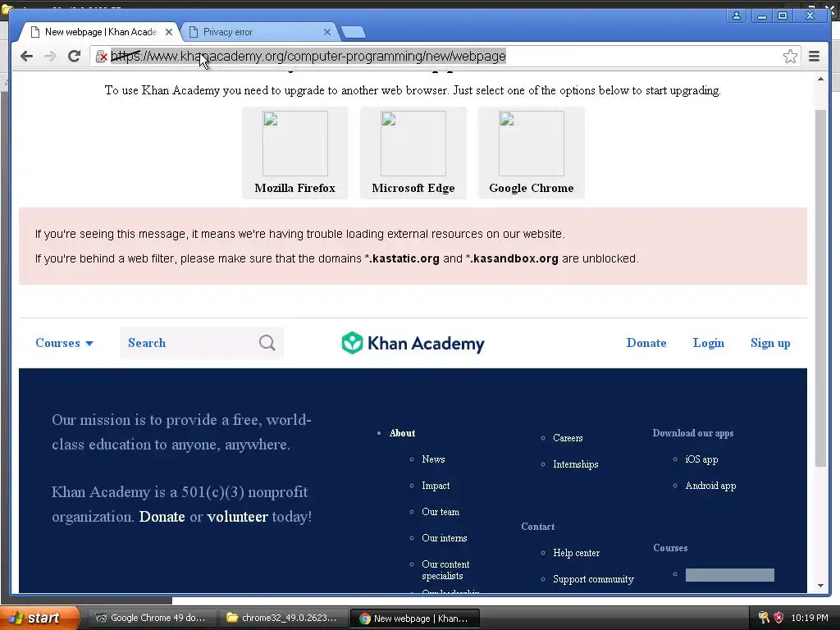Click the broken HTTPS security icon
The width and height of the screenshot is (840, 630).
(101, 57)
